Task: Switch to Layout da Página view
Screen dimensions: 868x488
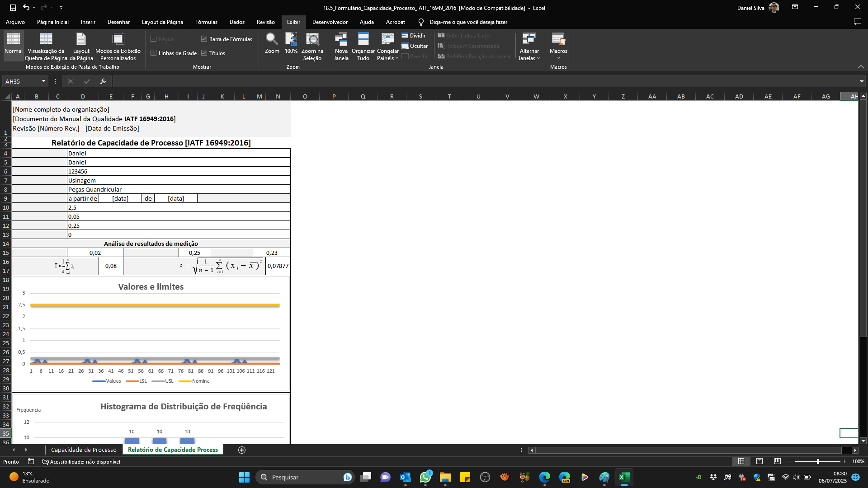Action: (81, 43)
